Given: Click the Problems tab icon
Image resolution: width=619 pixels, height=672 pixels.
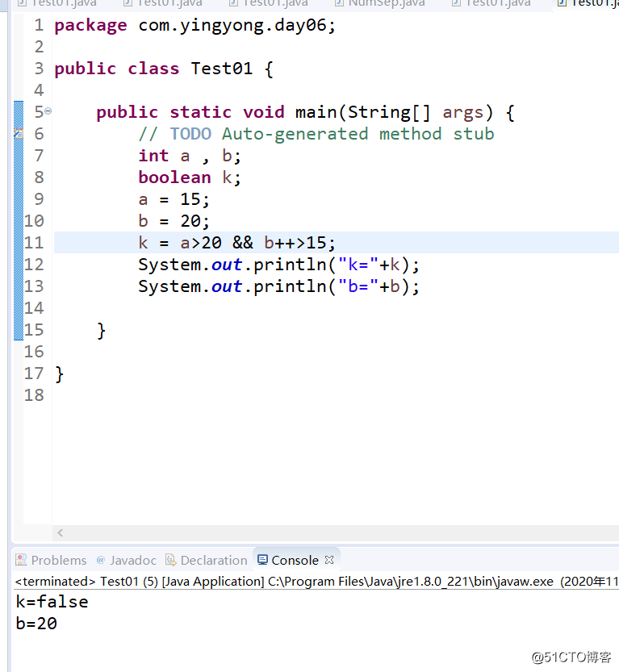Looking at the screenshot, I should pos(21,560).
